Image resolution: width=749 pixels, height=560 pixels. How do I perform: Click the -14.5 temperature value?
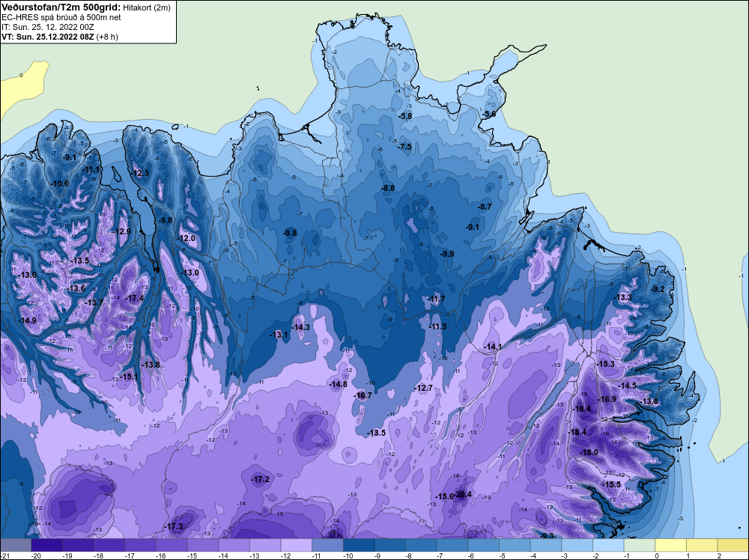coord(628,386)
